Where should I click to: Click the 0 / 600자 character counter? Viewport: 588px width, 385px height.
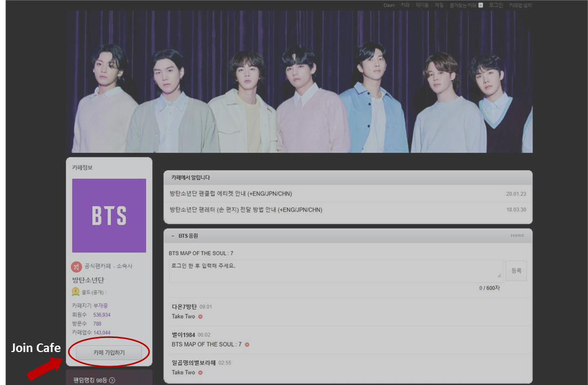(x=489, y=288)
